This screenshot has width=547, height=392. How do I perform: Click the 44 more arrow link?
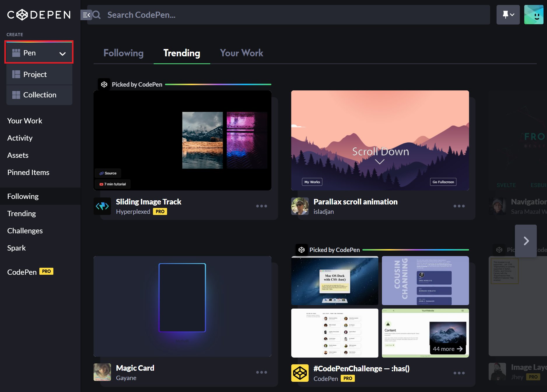448,349
